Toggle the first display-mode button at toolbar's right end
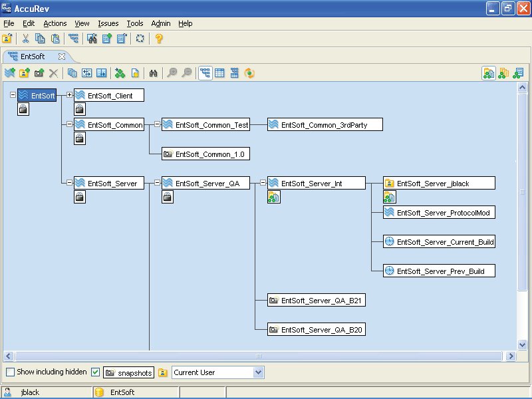This screenshot has height=399, width=532. pyautogui.click(x=489, y=73)
